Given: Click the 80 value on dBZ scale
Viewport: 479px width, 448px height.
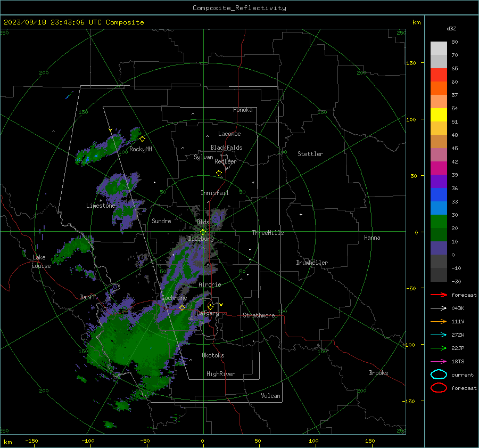Looking at the screenshot, I should (x=455, y=42).
